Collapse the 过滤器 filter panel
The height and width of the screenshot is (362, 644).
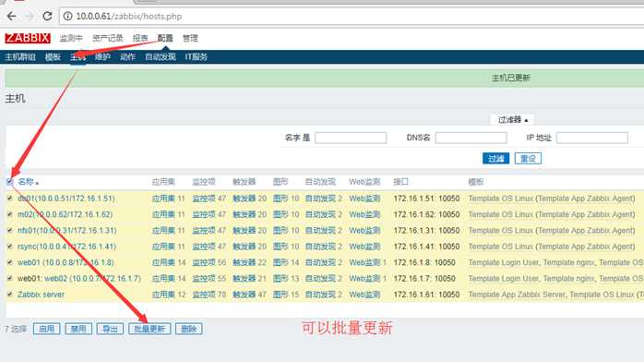(x=512, y=119)
